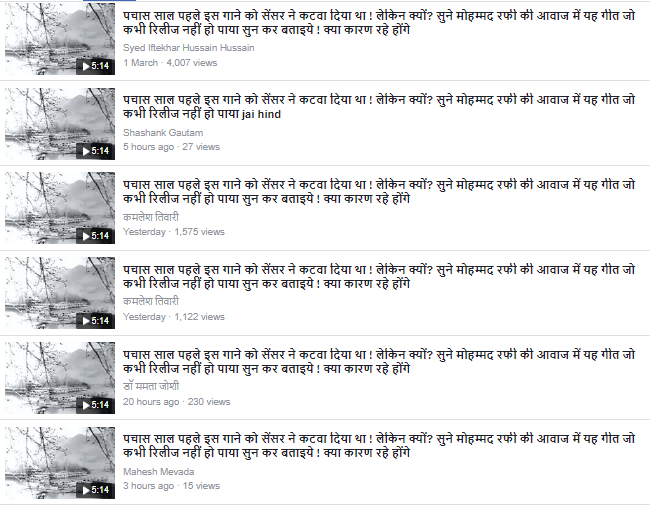Viewport: 650px width, 505px height.
Task: Open the Mahesh Mevada profile link
Action: 158,472
